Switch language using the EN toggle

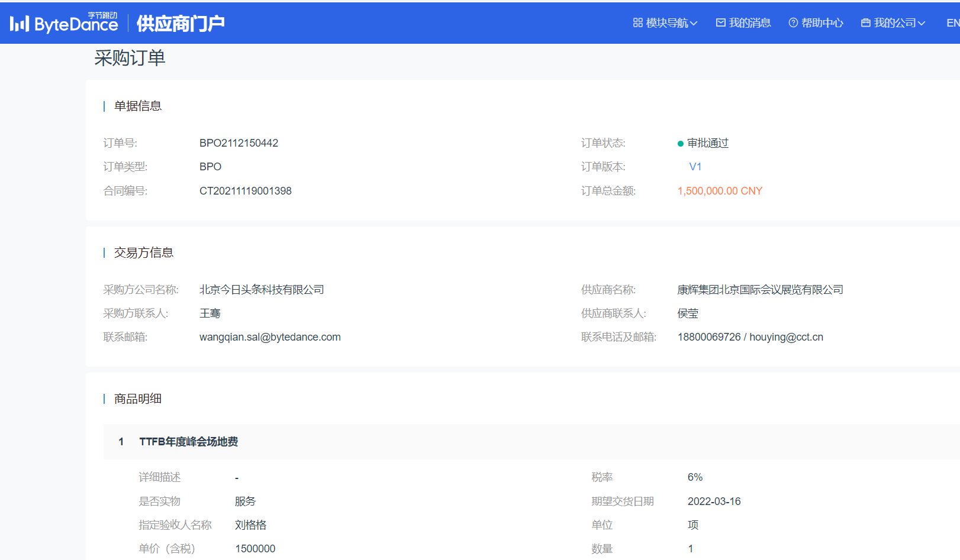pos(952,23)
